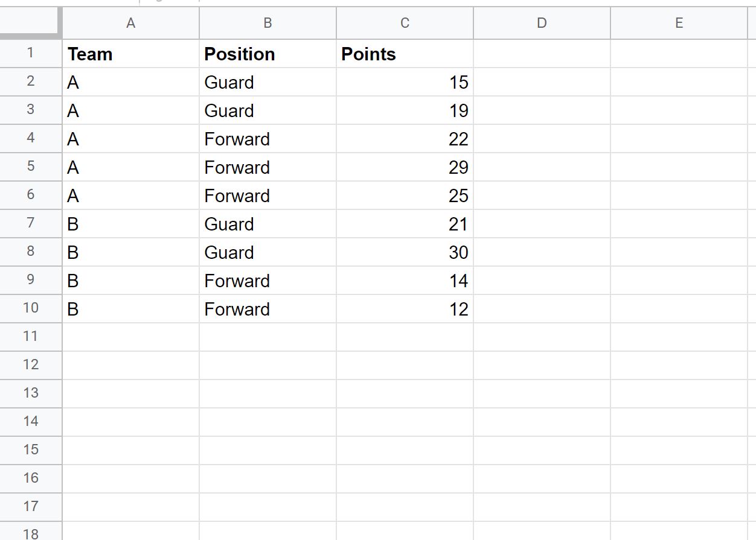Select the cell with value 12
The width and height of the screenshot is (756, 540).
(405, 309)
